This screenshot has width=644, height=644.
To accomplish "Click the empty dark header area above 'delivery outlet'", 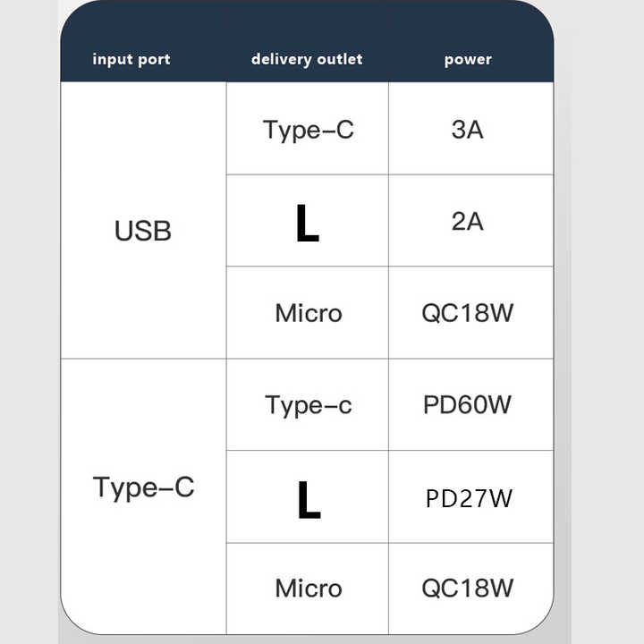I will coord(307,25).
